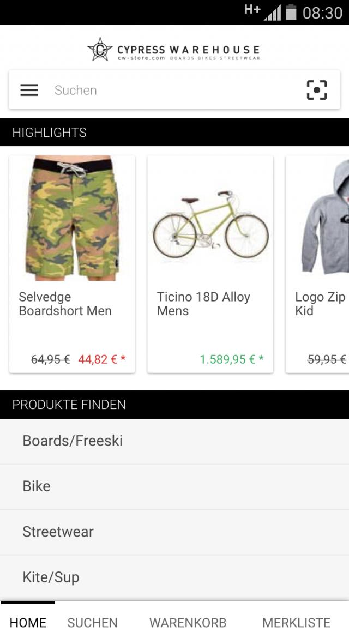Open the hamburger navigation menu

(28, 90)
